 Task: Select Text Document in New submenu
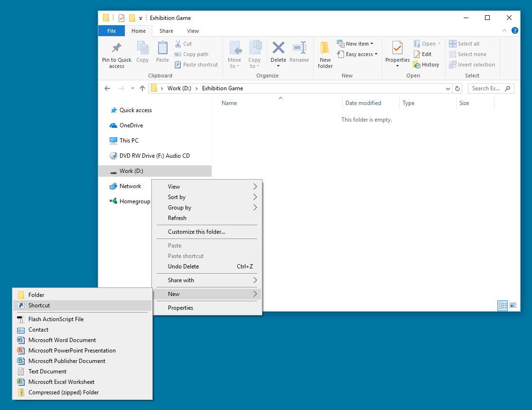(x=83, y=371)
